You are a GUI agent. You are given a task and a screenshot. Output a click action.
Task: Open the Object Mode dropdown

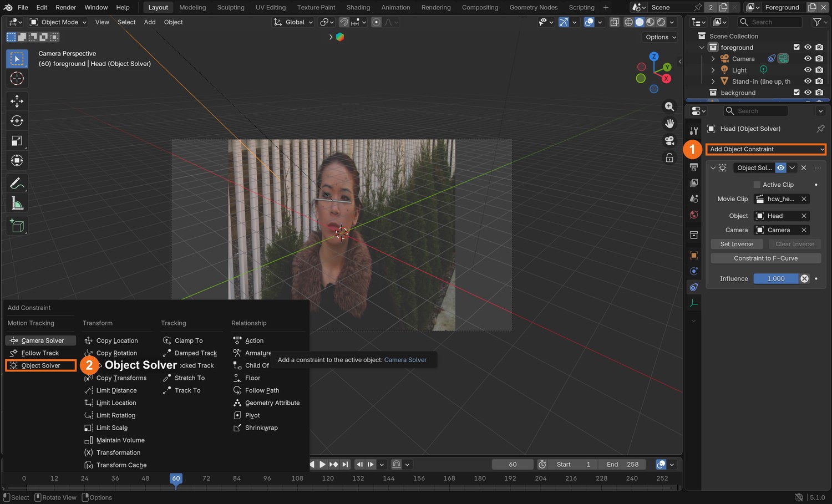pos(58,22)
